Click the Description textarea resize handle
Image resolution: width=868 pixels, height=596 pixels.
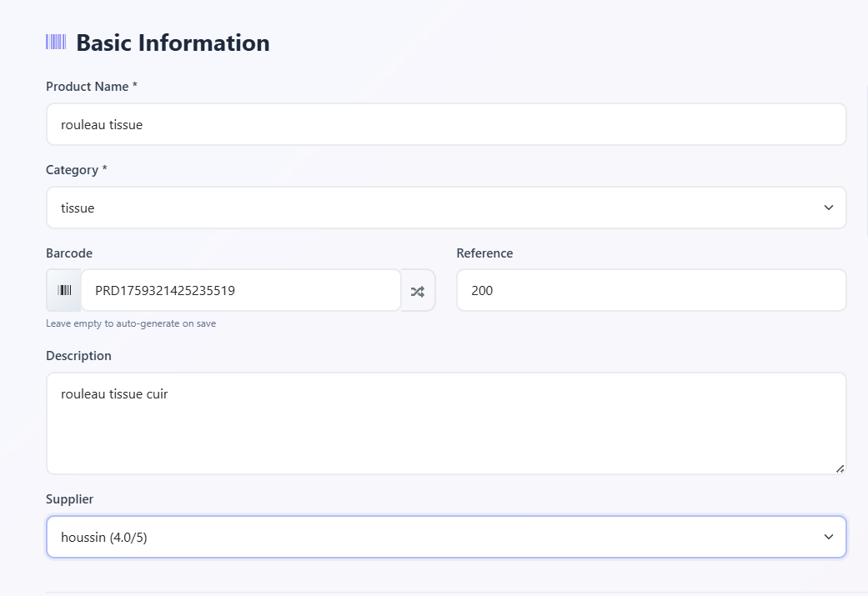click(840, 468)
